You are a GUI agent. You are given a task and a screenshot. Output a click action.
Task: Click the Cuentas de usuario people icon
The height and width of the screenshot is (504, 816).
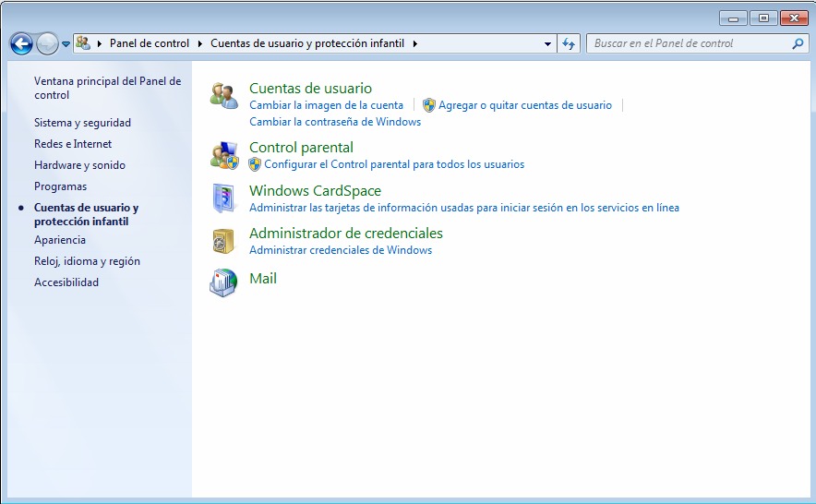(x=224, y=96)
